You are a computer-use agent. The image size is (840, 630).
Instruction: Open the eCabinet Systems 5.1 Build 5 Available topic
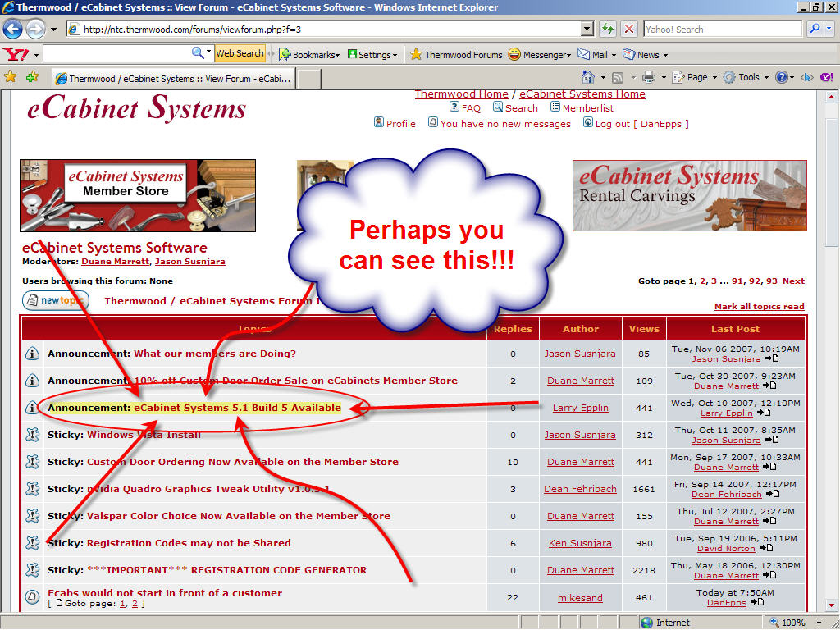(x=237, y=408)
